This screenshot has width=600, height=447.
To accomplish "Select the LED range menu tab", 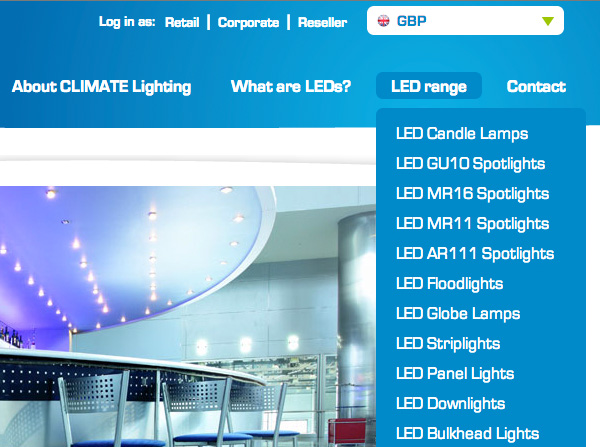I will [429, 87].
